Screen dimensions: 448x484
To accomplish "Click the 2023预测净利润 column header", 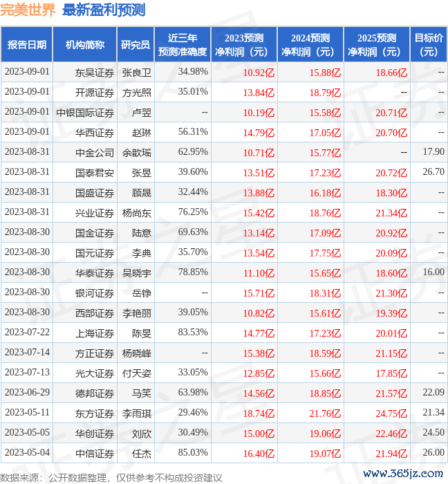I will (x=244, y=44).
